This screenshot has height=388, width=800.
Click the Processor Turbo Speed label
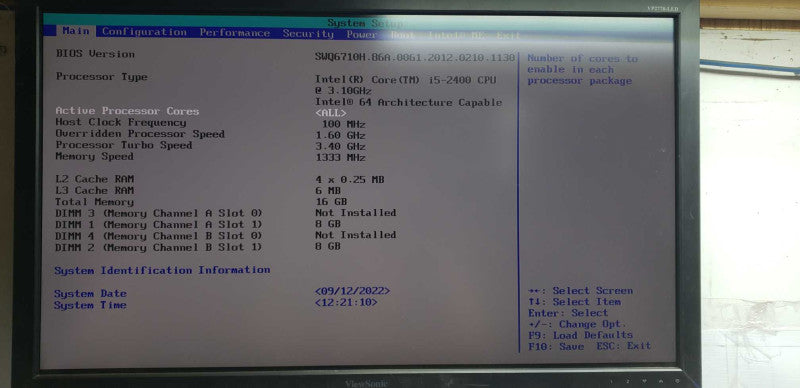point(124,145)
